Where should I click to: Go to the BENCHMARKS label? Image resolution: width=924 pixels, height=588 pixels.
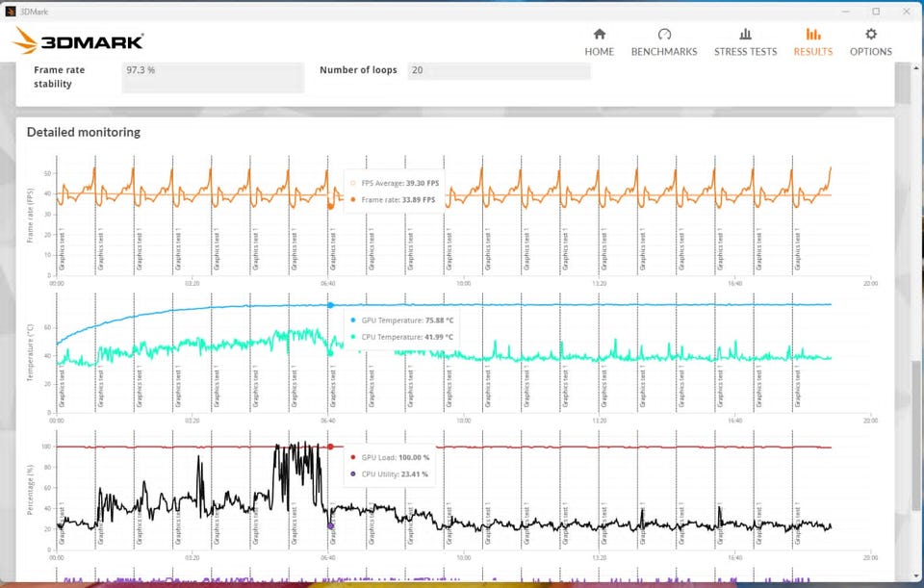664,52
